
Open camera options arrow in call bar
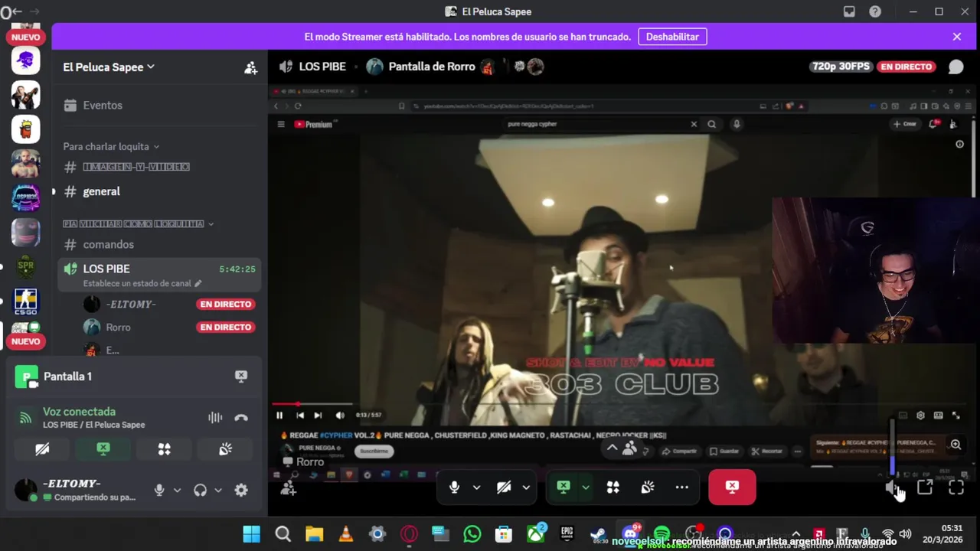pos(526,487)
